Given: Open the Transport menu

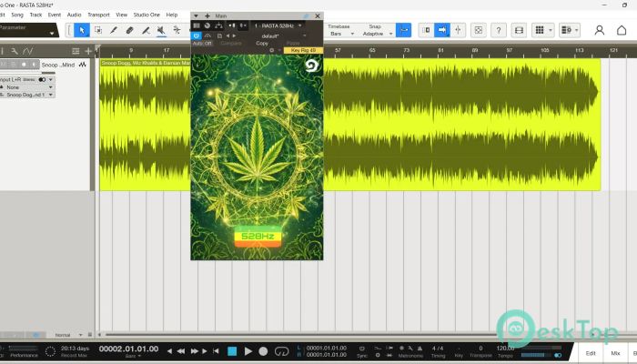Looking at the screenshot, I should [x=98, y=15].
